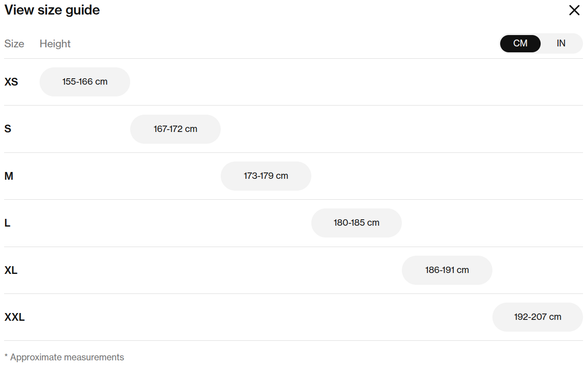Click the S size row label
Image resolution: width=588 pixels, height=369 pixels.
click(8, 129)
